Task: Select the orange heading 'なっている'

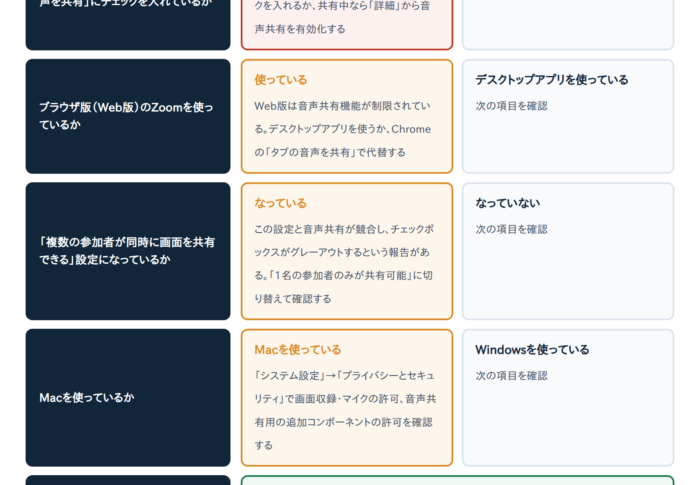Action: (281, 203)
